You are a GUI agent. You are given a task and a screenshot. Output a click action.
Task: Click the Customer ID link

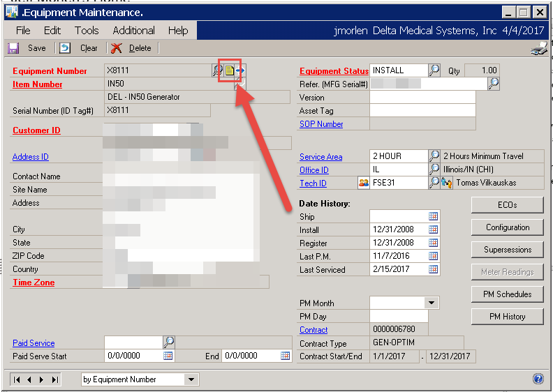(x=36, y=130)
